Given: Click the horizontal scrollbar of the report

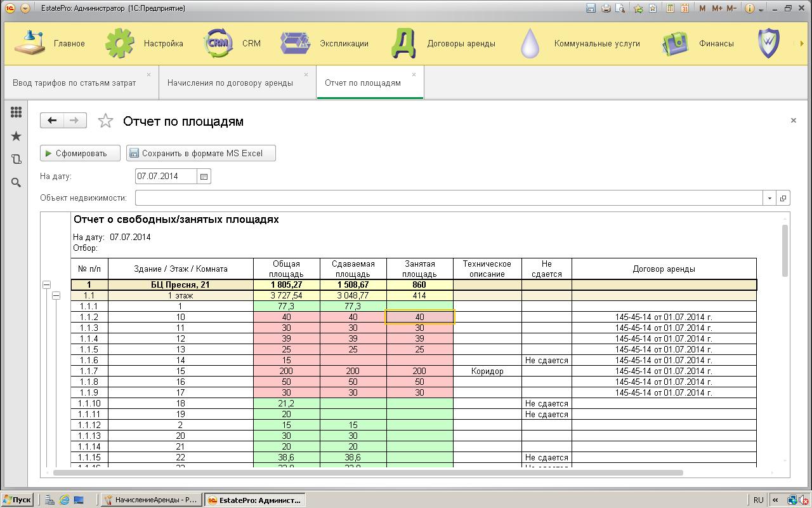Looking at the screenshot, I should tap(368, 472).
